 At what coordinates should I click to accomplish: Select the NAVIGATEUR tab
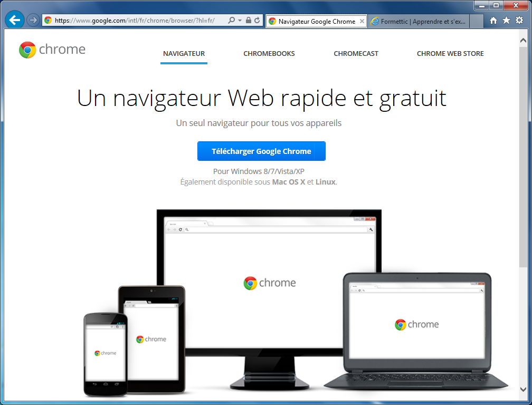(x=184, y=53)
